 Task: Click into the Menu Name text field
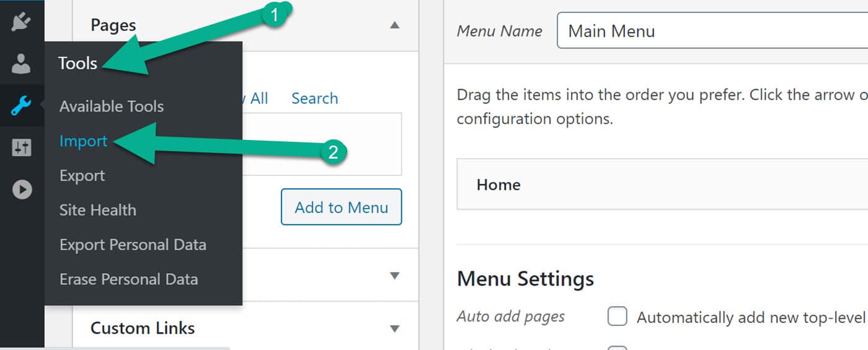pos(707,31)
